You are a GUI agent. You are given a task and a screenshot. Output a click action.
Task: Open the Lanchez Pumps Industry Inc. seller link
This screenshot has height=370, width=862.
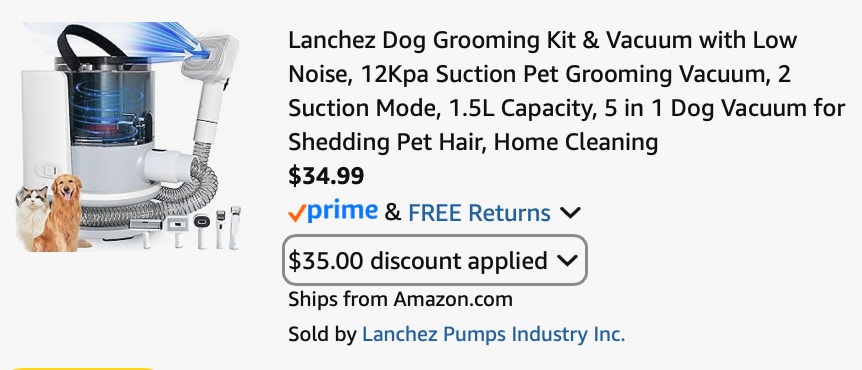pyautogui.click(x=493, y=334)
